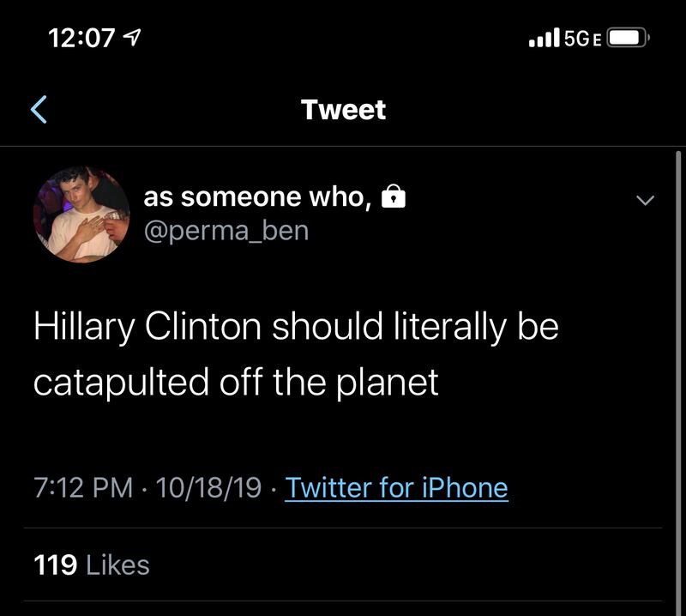
Task: Click the vertical scrollbar on the right edge
Action: coord(678,343)
